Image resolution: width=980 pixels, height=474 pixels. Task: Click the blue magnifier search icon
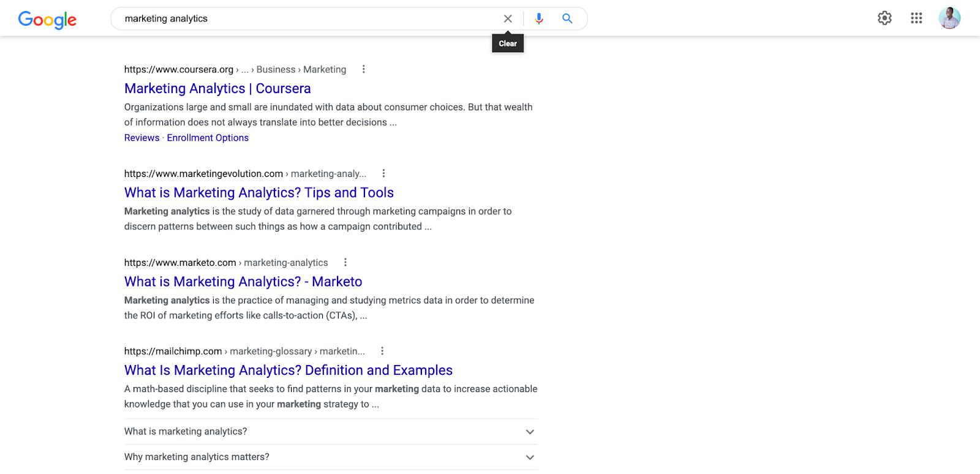567,19
